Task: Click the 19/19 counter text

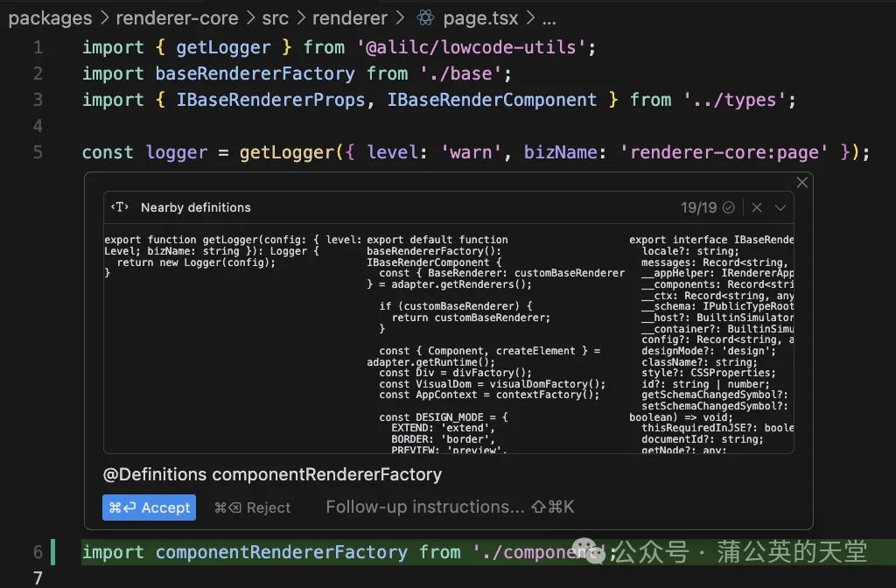Action: (698, 207)
